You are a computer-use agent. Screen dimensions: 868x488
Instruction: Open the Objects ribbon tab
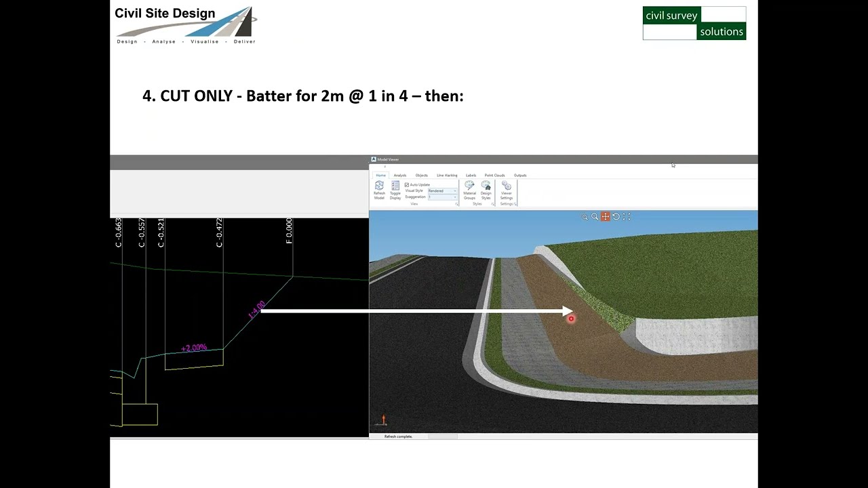(x=422, y=176)
